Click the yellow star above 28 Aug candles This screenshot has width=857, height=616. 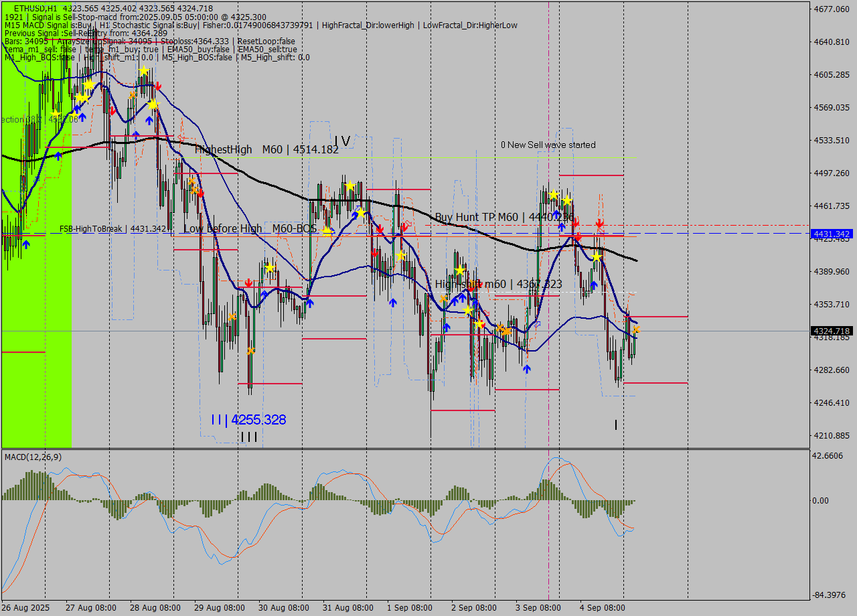tap(143, 71)
